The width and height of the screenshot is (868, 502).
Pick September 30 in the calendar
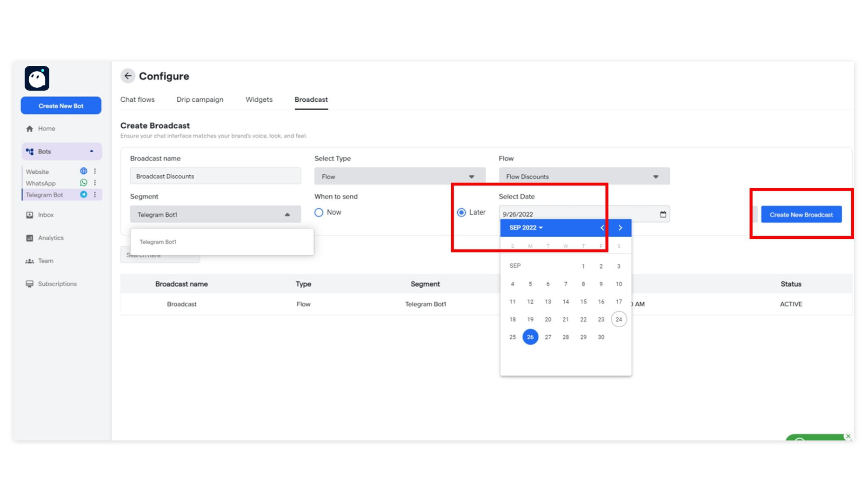601,337
